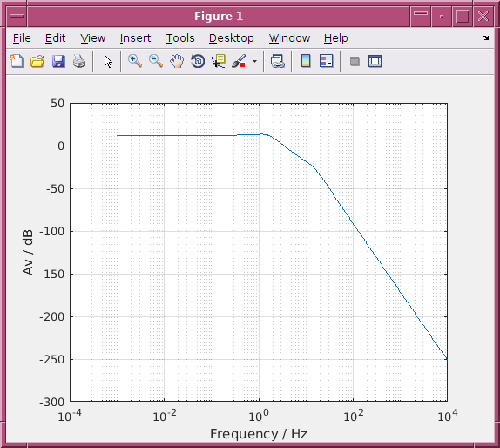Show plot tools and dock figure
This screenshot has width=500, height=448.
coord(375,61)
